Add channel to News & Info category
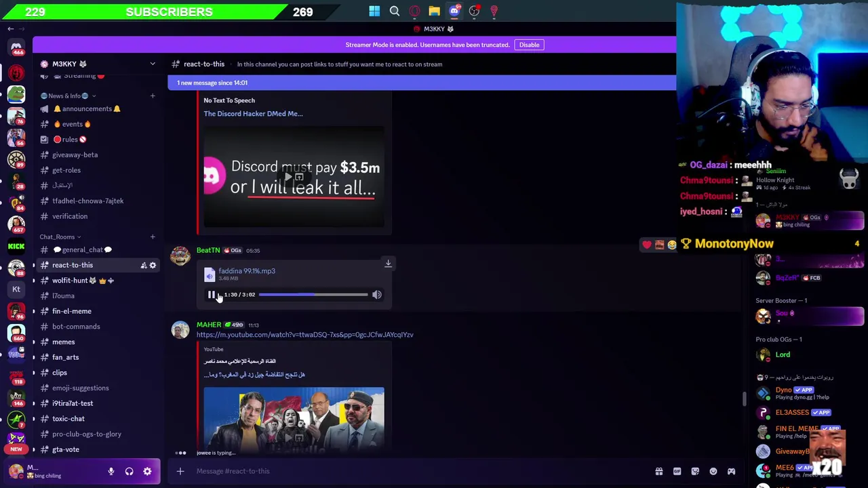Image resolution: width=868 pixels, height=488 pixels. point(153,96)
